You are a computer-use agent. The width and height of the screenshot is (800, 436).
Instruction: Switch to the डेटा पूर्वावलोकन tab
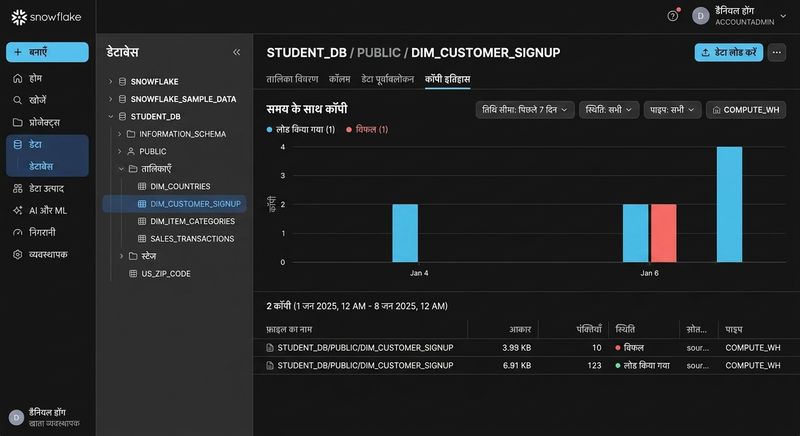(x=388, y=79)
